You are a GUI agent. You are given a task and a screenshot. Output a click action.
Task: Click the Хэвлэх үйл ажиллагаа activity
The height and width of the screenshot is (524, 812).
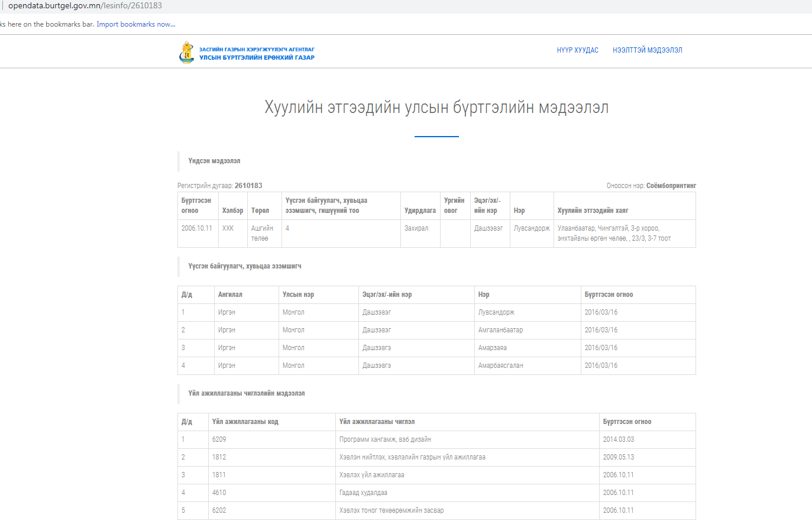tap(371, 475)
